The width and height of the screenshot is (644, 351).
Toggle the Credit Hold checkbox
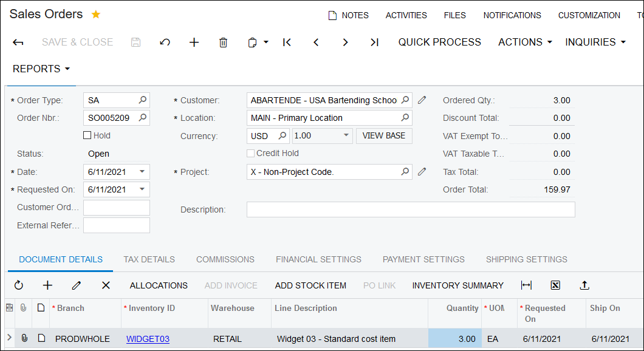(x=251, y=154)
